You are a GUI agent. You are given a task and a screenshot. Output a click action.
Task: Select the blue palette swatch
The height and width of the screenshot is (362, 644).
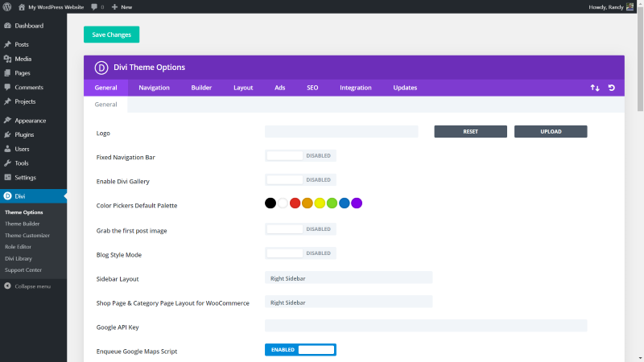coord(345,204)
